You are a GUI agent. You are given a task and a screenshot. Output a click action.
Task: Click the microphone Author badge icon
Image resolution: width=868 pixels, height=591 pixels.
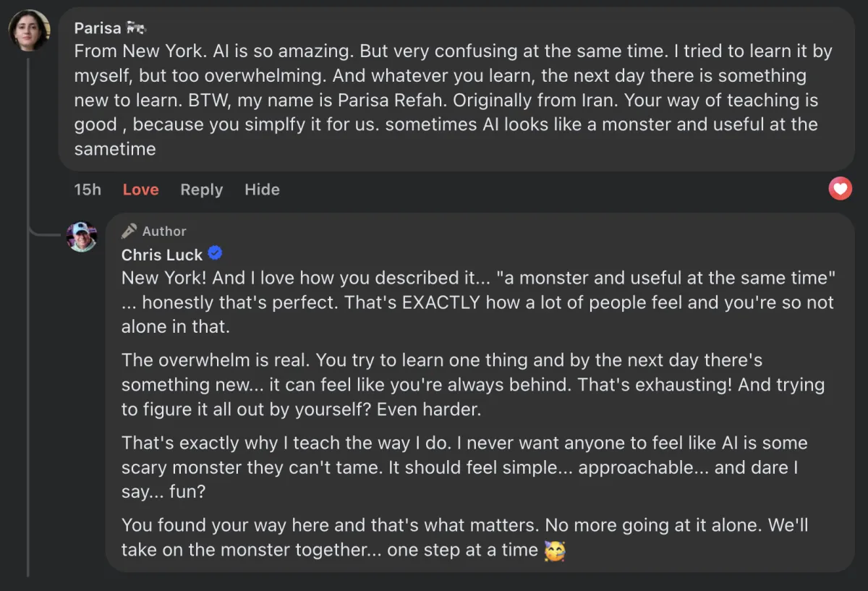(x=129, y=231)
